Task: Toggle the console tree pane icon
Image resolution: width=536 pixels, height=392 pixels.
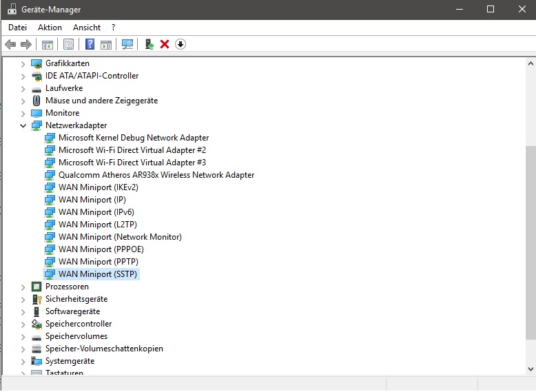Action: tap(48, 44)
